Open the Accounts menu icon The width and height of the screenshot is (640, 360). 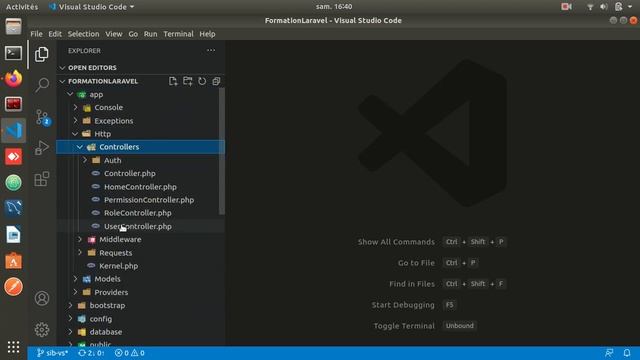click(42, 298)
